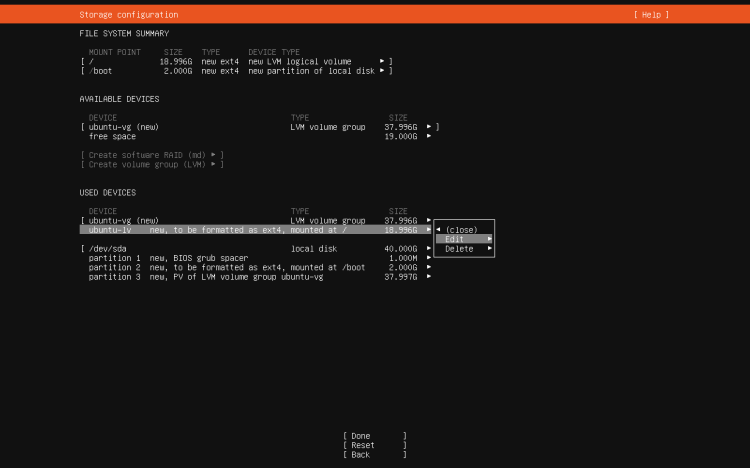This screenshot has height=468, width=750.
Task: Open partition 1 BIOS grub spacer arrow
Action: [x=429, y=258]
